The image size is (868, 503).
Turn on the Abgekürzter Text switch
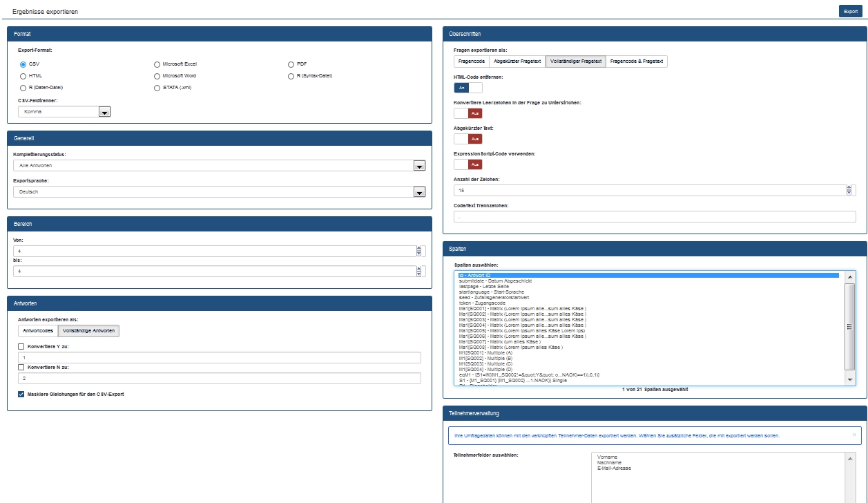467,139
